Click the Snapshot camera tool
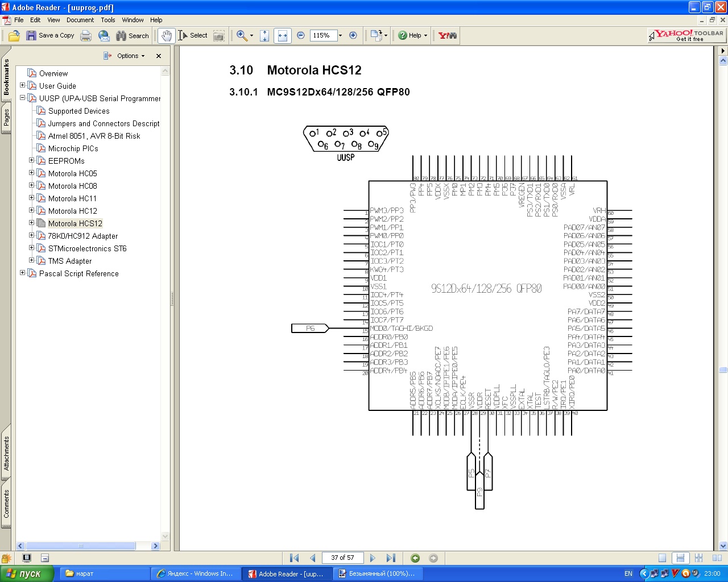728x582 pixels. (219, 36)
